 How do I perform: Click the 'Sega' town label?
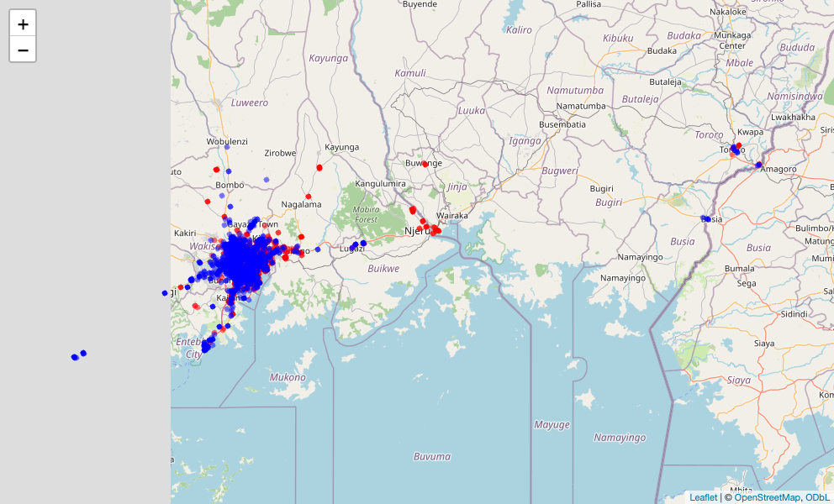[747, 283]
